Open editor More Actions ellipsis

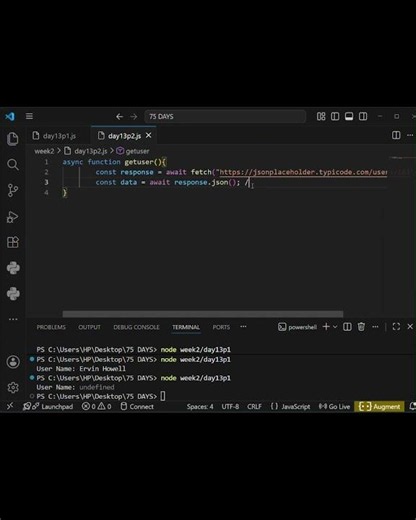[410, 135]
